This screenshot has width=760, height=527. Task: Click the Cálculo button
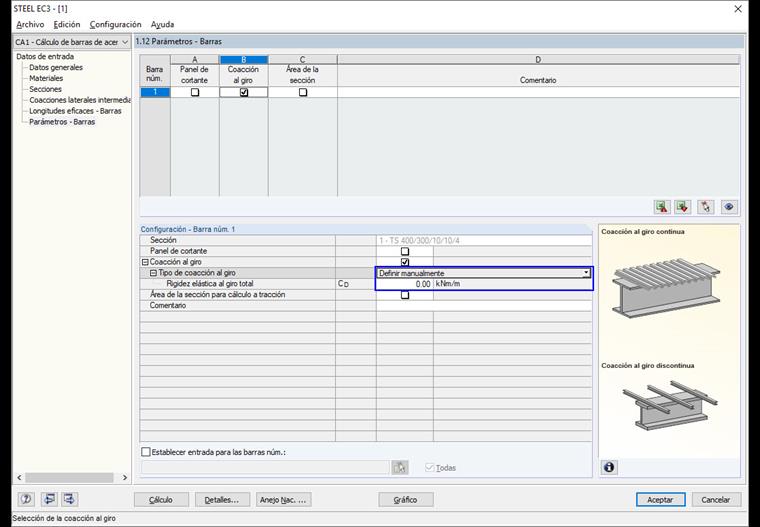point(161,499)
